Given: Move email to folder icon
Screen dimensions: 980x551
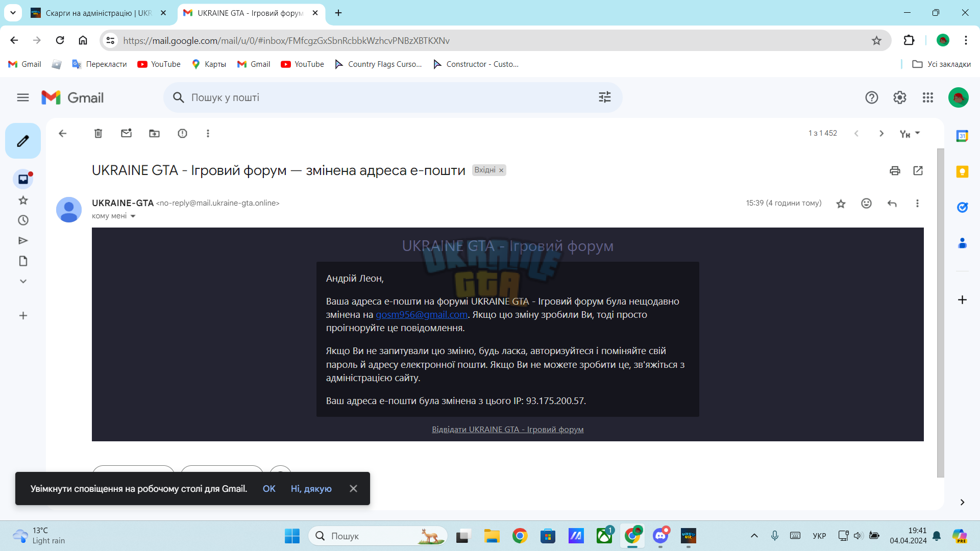Looking at the screenshot, I should click(154, 134).
